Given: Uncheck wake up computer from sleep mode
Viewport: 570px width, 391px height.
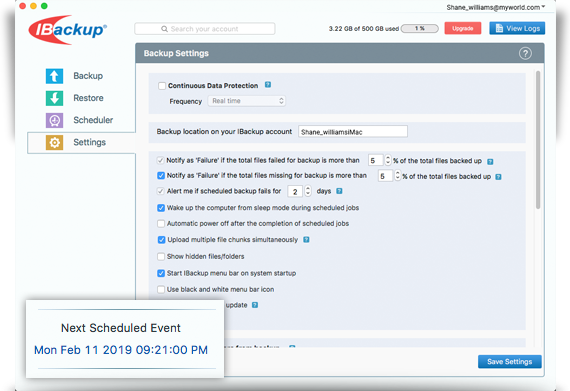Looking at the screenshot, I should [161, 208].
